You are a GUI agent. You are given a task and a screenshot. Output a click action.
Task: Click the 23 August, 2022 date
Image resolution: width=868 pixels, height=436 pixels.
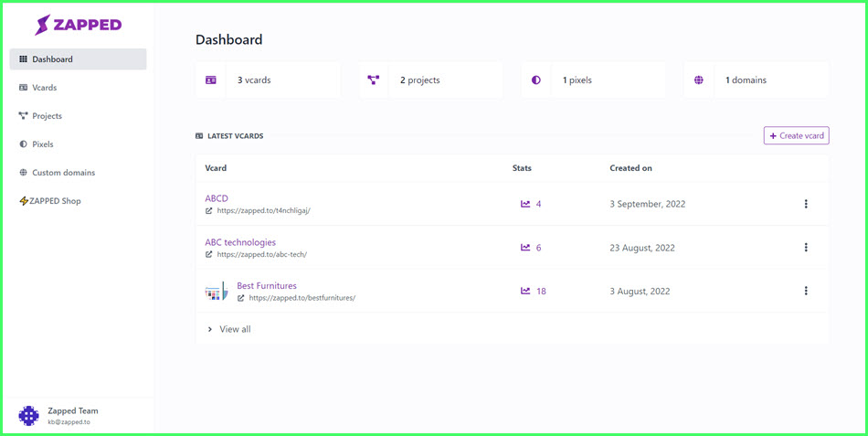pos(642,248)
